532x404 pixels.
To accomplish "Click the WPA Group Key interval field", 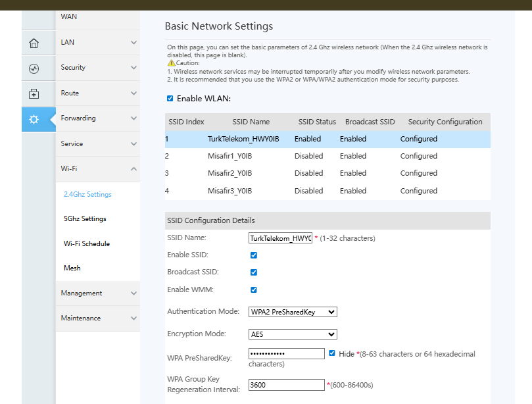I will [x=287, y=385].
